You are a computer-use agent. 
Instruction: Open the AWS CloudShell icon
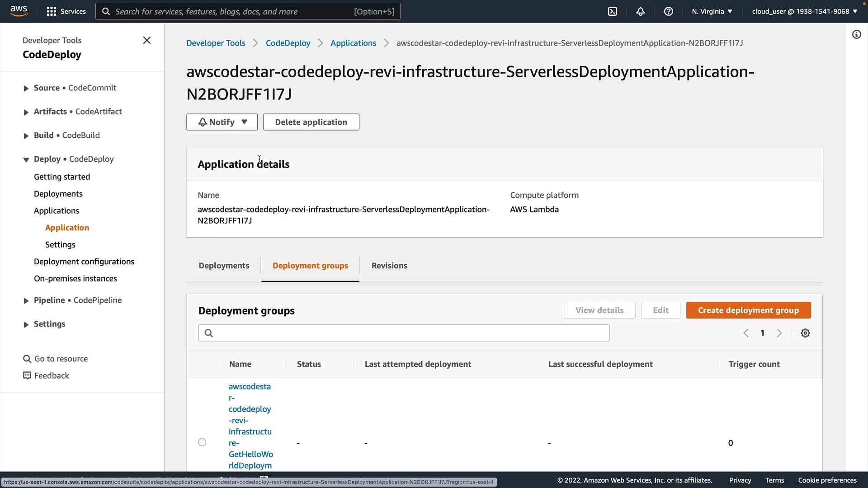tap(613, 11)
